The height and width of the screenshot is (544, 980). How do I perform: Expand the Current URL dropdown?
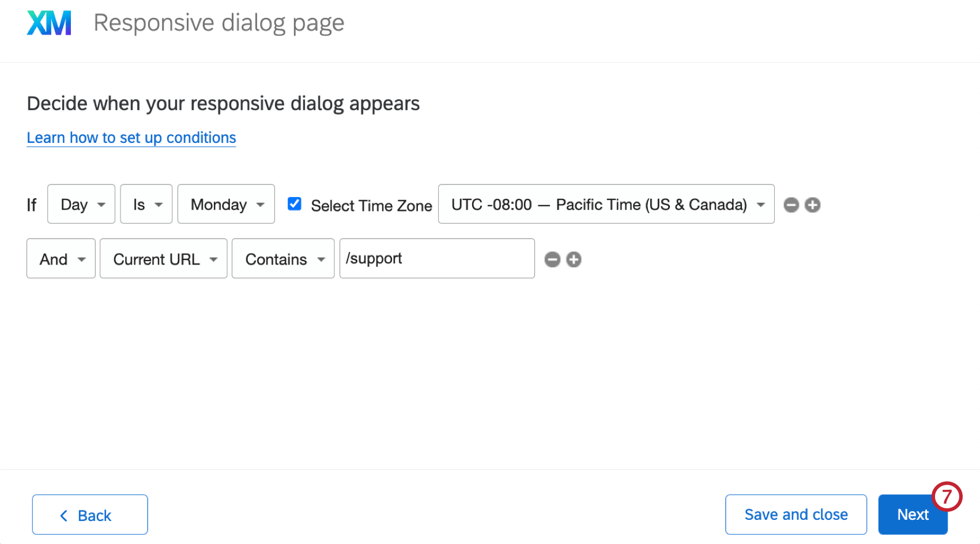tap(164, 259)
